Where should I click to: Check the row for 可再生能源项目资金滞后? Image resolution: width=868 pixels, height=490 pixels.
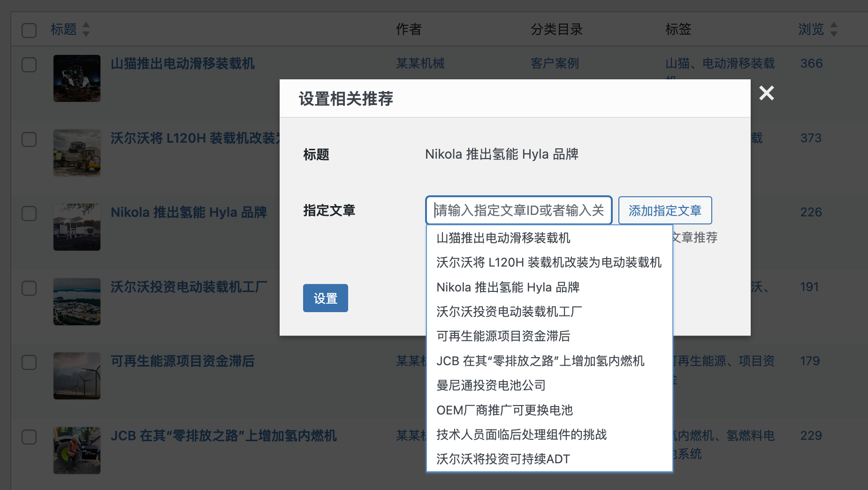pos(29,362)
